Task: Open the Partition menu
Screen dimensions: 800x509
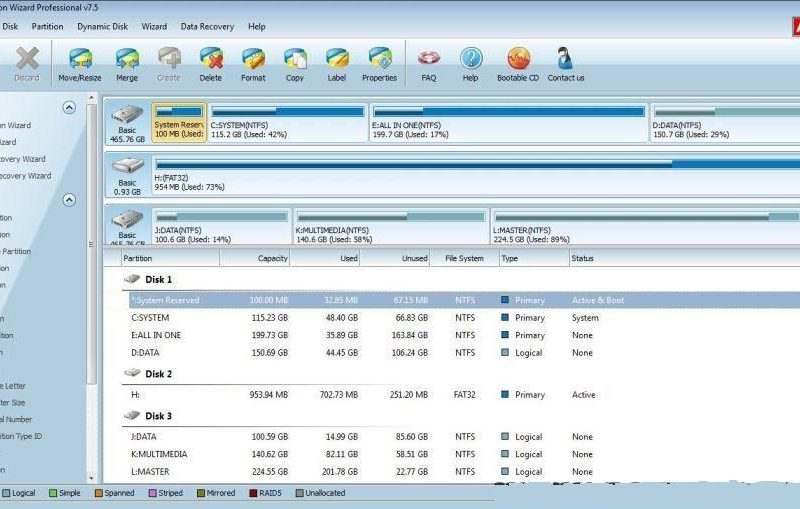Action: click(47, 27)
